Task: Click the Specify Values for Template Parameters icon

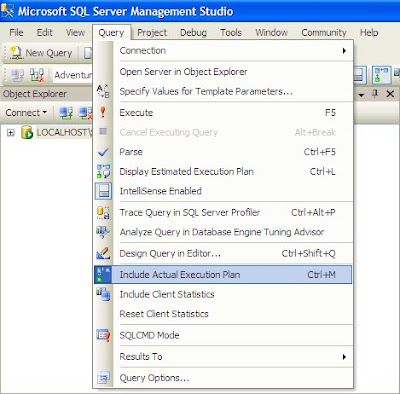Action: pyautogui.click(x=103, y=91)
